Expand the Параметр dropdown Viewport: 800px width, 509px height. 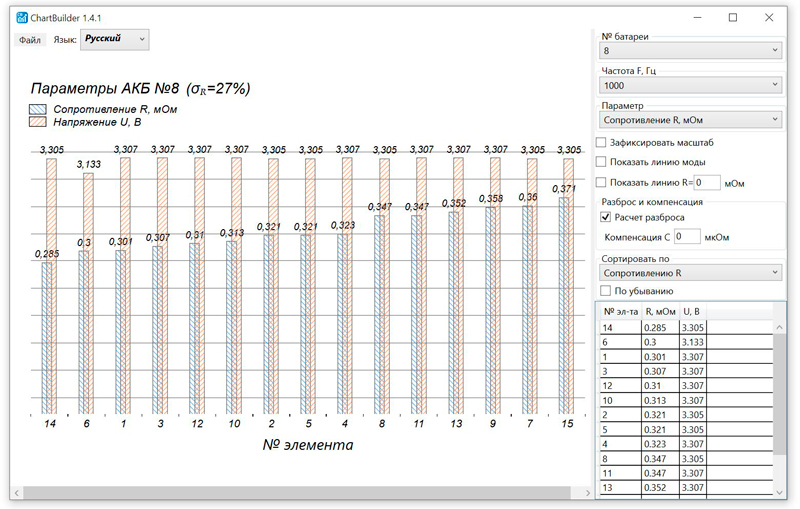pyautogui.click(x=690, y=120)
